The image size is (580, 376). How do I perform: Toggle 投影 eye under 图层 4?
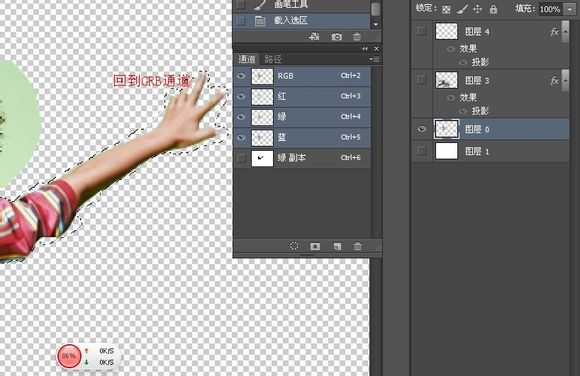point(463,62)
